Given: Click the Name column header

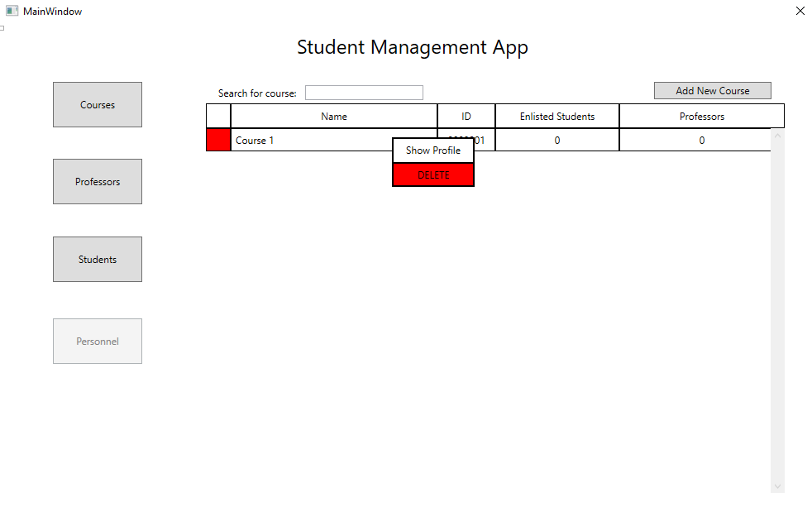Looking at the screenshot, I should [334, 117].
